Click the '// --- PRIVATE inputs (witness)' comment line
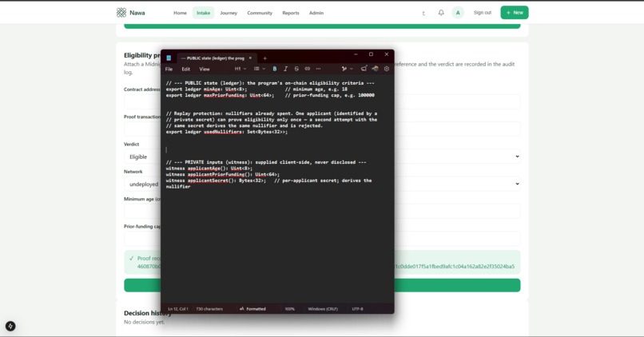 pos(266,162)
